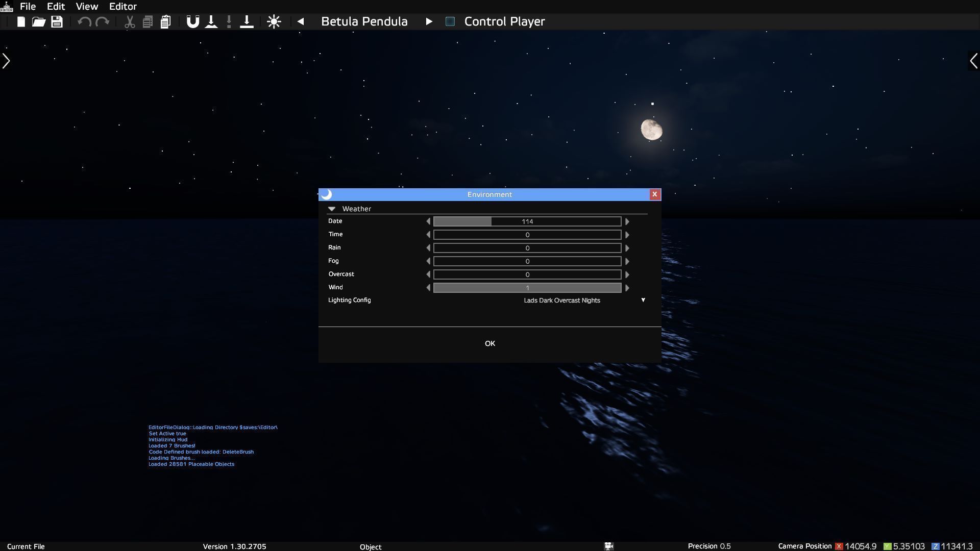Open the View menu
Viewport: 980px width, 551px height.
point(87,6)
